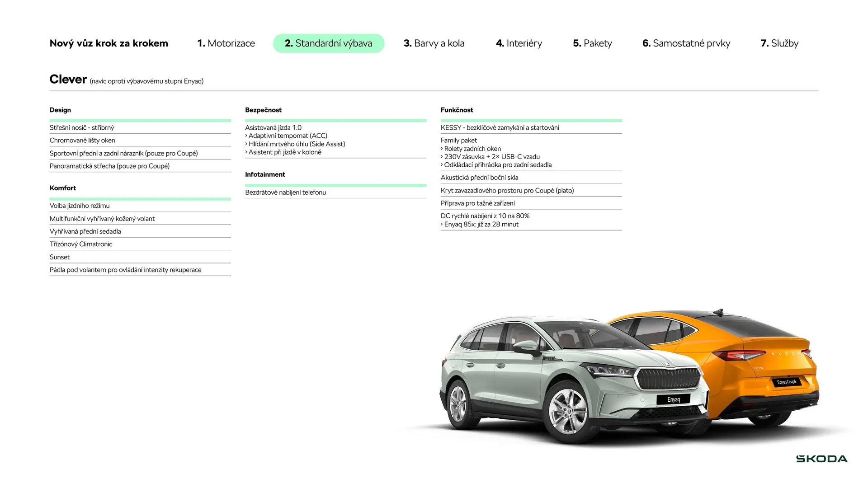The width and height of the screenshot is (868, 488).
Task: Click 'Akustická přední boční skla' row
Action: (531, 178)
